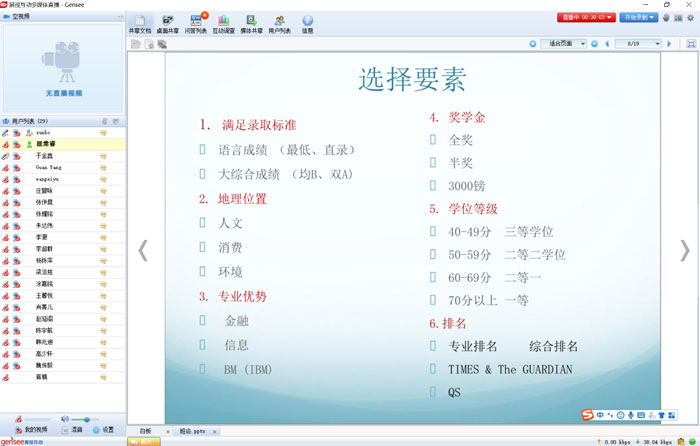Go to next slide with right arrow
The height and width of the screenshot is (446, 700).
coord(684,250)
